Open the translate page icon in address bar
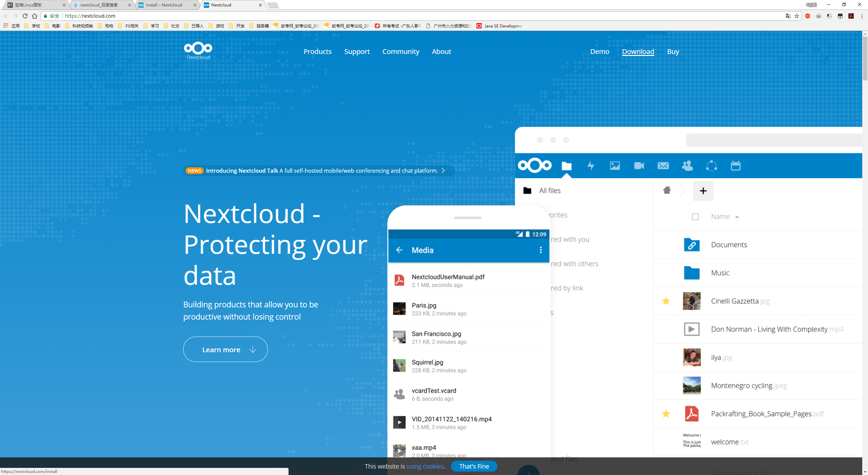This screenshot has width=868, height=475. click(788, 16)
